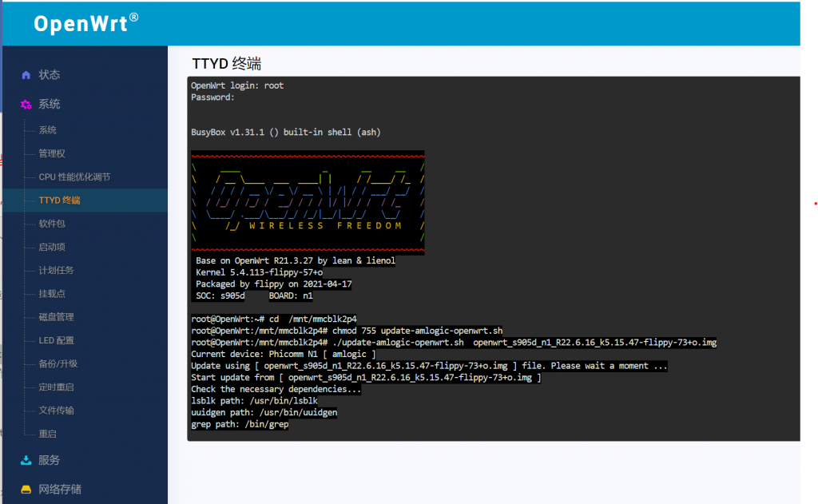Expand the 服务 menu section
Image resolution: width=818 pixels, height=504 pixels.
click(x=50, y=460)
